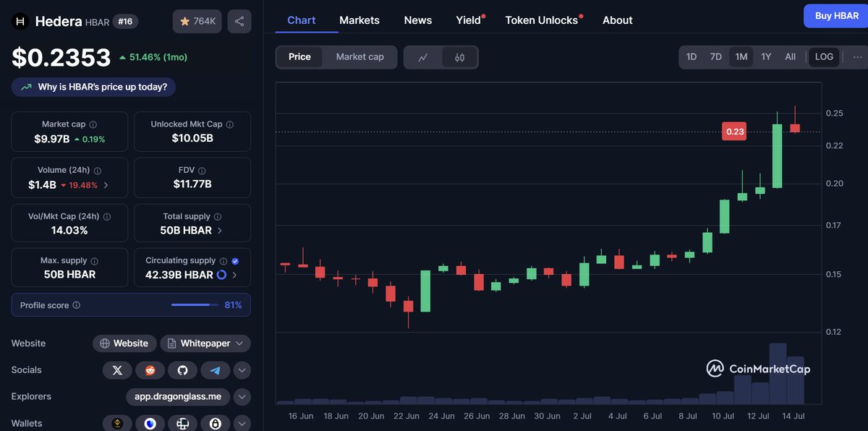
Task: Click the #16 rank badge
Action: [126, 22]
